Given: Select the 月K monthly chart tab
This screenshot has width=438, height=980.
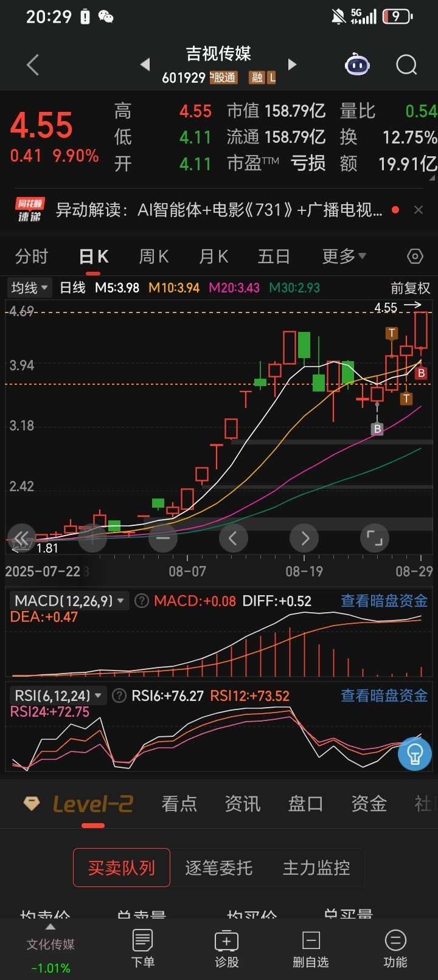Looking at the screenshot, I should click(214, 257).
